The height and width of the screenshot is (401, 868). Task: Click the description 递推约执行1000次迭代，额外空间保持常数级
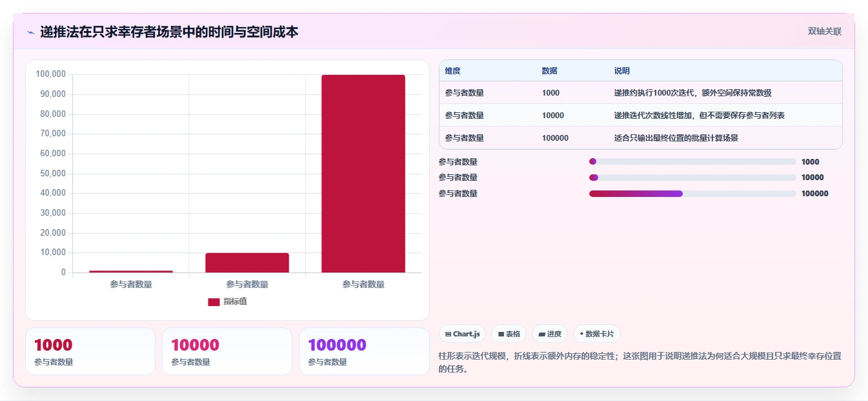click(x=693, y=93)
